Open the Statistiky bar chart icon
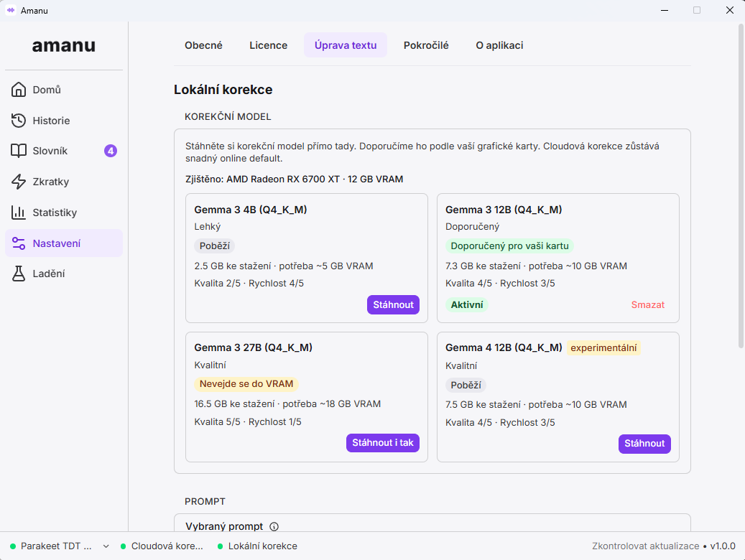This screenshot has width=745, height=560. 19,213
